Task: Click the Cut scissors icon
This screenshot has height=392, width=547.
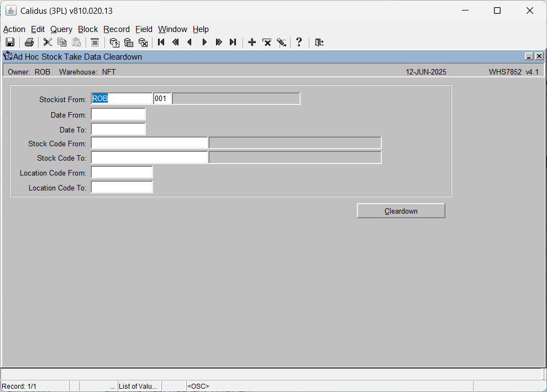Action: (x=48, y=42)
